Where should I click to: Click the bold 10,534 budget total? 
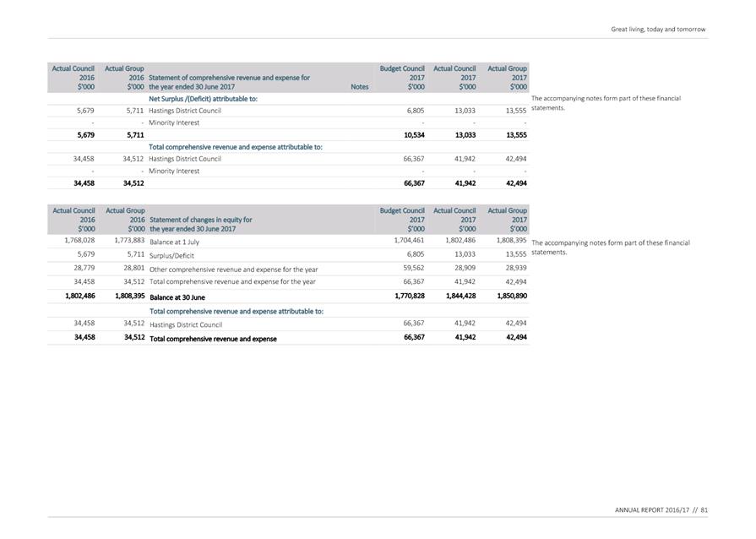pos(414,135)
